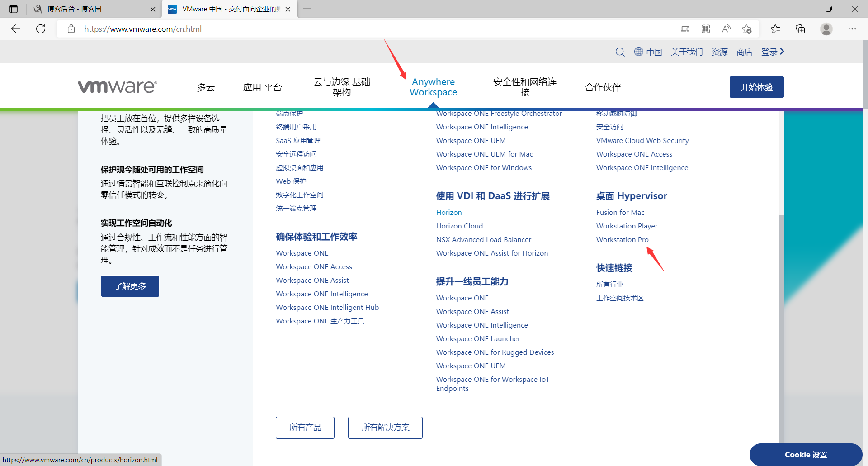Click the page vertical scrollbar thumb
The image size is (868, 466).
click(865, 75)
